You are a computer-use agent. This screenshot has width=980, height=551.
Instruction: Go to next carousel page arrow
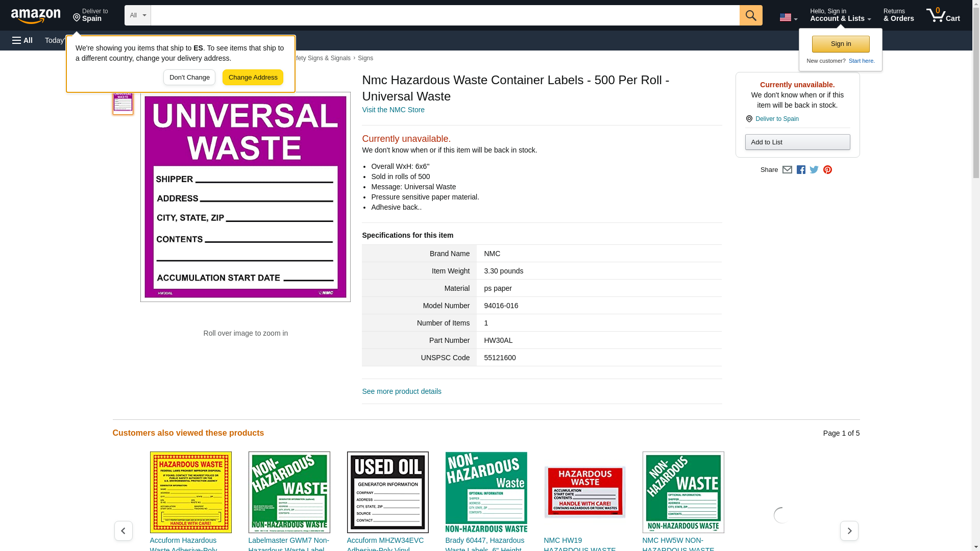849,531
